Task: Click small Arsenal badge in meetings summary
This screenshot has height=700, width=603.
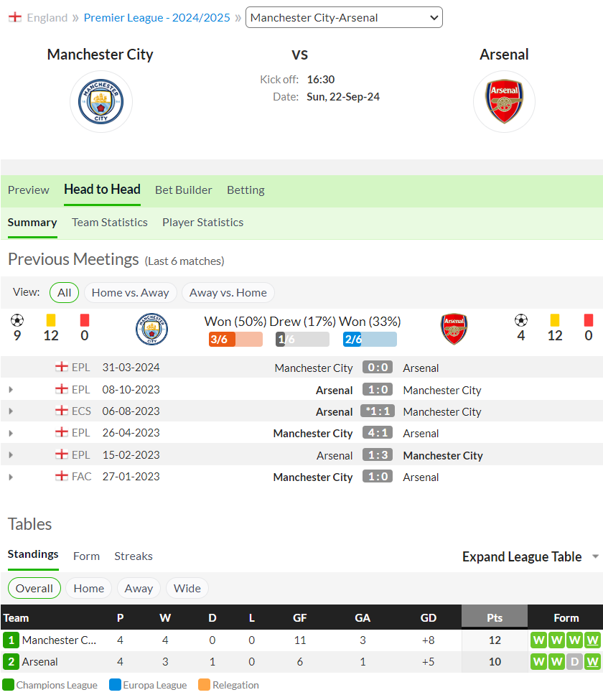Action: click(454, 329)
